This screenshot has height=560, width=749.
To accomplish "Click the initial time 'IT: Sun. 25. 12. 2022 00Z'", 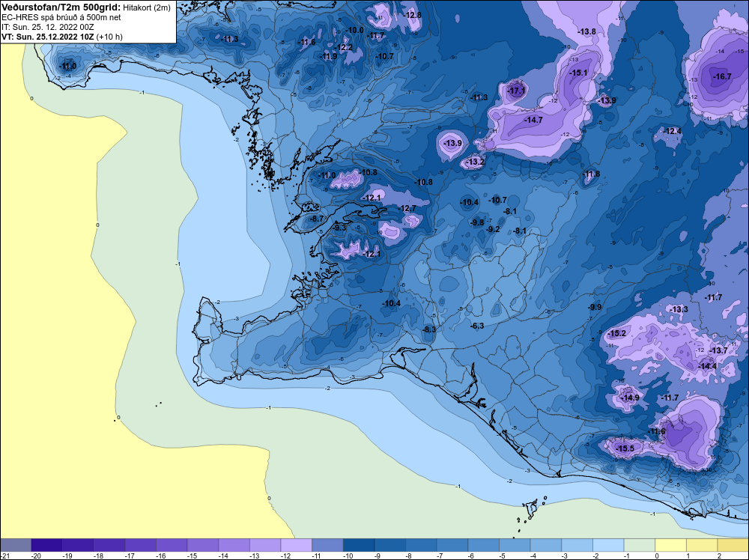I will click(49, 27).
